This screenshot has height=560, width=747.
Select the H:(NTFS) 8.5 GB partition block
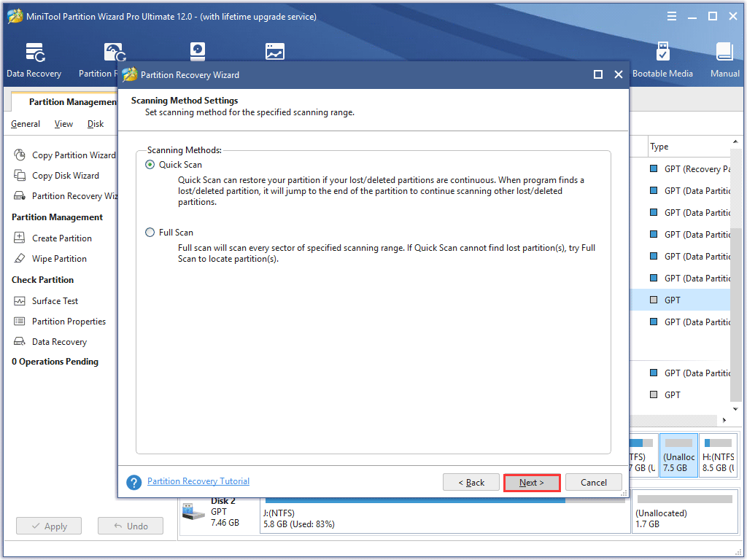click(719, 455)
